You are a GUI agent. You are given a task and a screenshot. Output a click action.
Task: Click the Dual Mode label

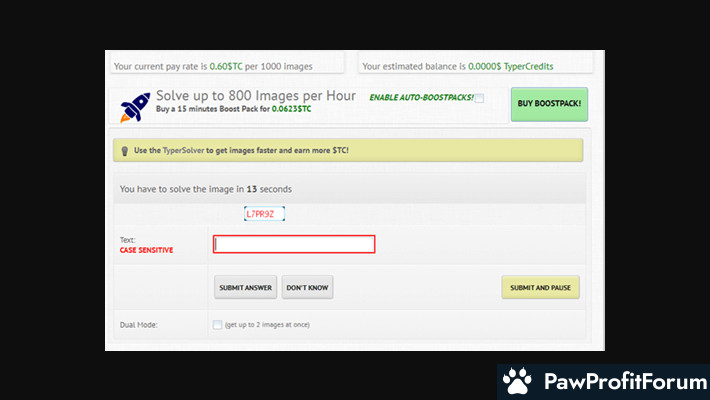(139, 325)
